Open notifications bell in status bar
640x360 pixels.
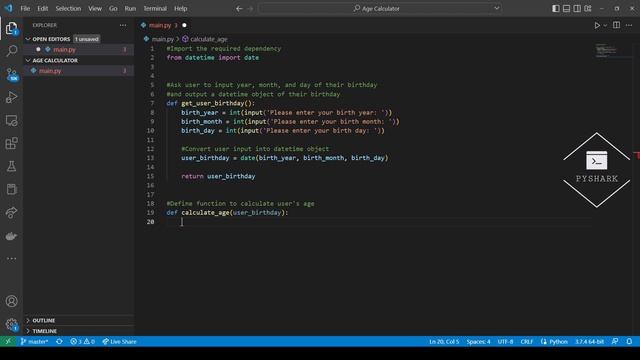tap(629, 341)
